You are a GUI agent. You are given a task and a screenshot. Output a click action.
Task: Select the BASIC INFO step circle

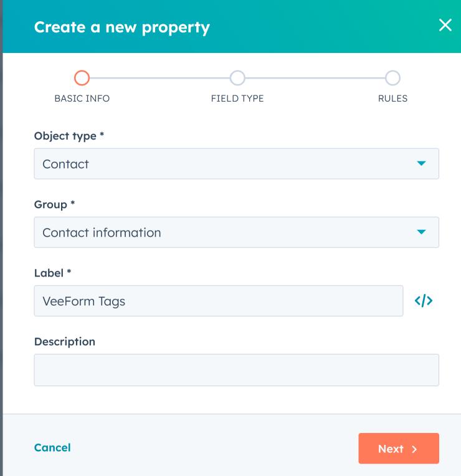pyautogui.click(x=82, y=78)
